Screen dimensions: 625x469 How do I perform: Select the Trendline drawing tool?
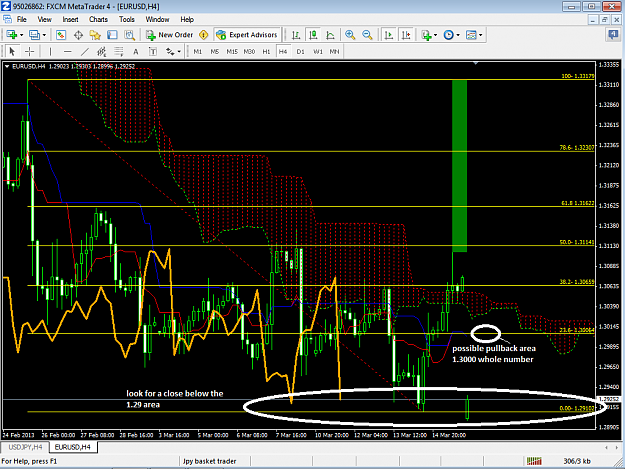point(85,51)
